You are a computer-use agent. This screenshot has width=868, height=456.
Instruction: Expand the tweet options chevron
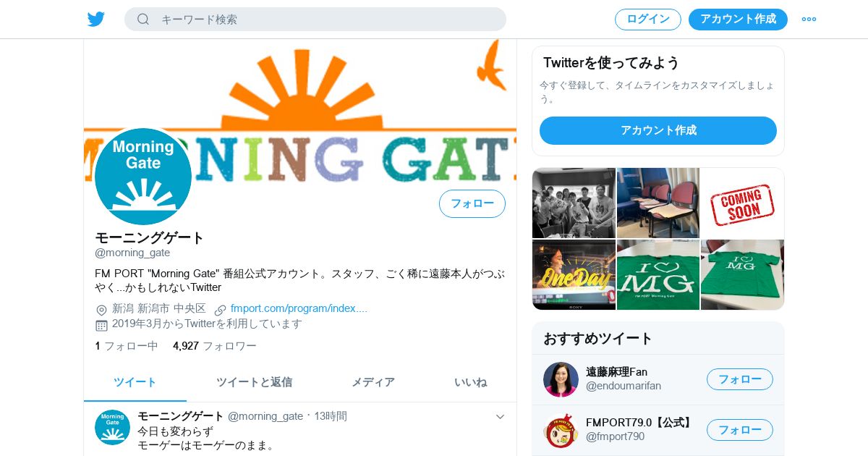pyautogui.click(x=500, y=417)
